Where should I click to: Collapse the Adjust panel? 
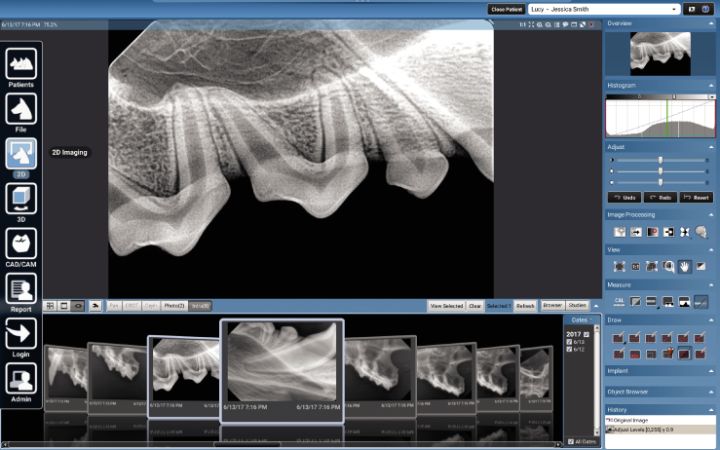711,147
